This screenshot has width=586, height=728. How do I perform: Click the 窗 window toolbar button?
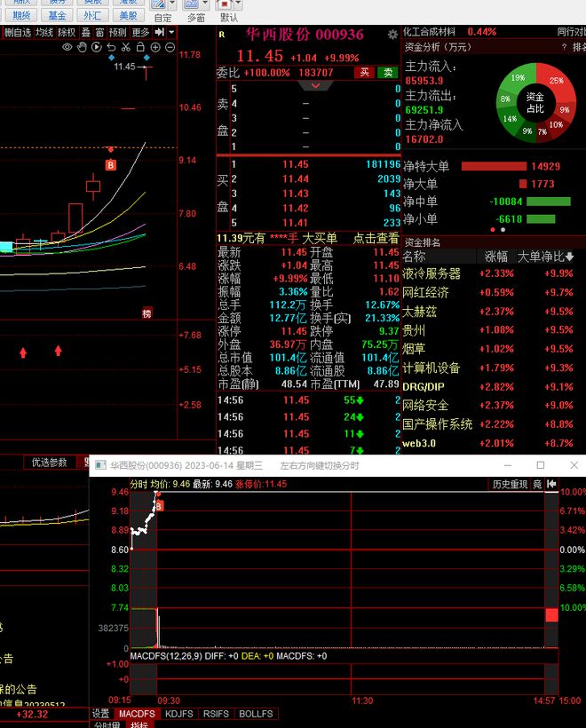pos(99,33)
